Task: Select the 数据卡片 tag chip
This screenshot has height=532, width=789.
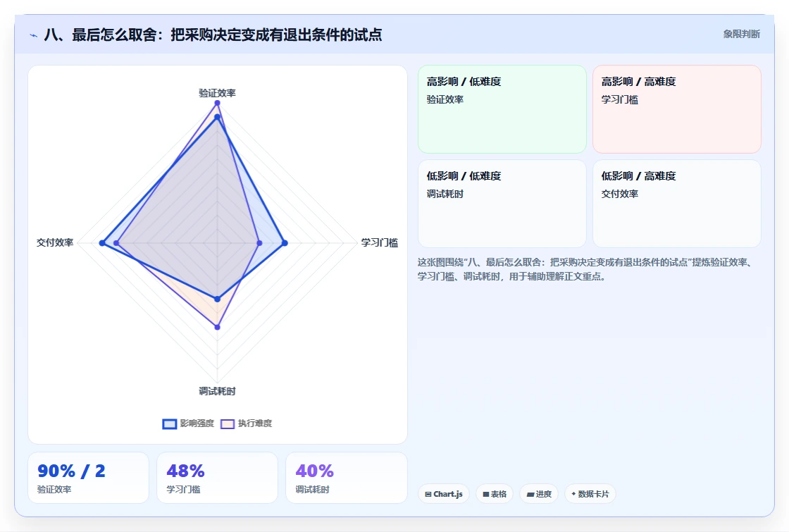Action: 590,494
